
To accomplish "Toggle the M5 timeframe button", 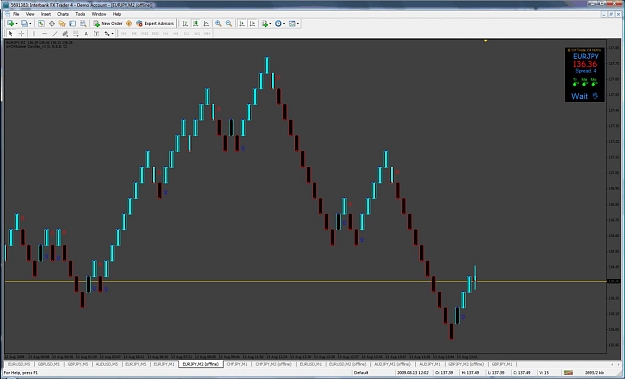I will pyautogui.click(x=134, y=33).
